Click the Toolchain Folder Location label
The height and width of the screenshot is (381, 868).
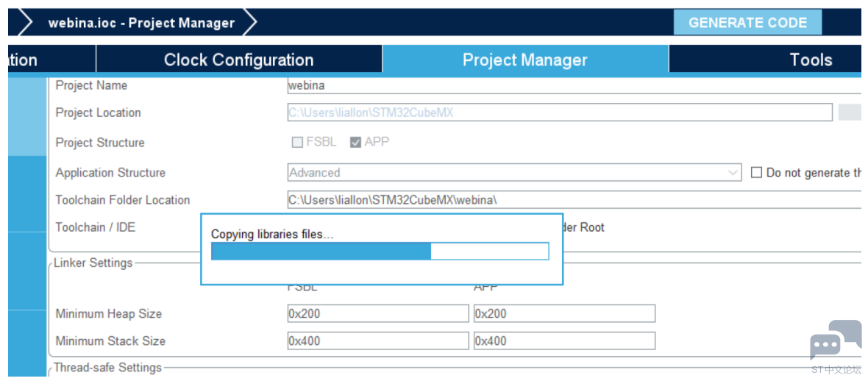(123, 200)
